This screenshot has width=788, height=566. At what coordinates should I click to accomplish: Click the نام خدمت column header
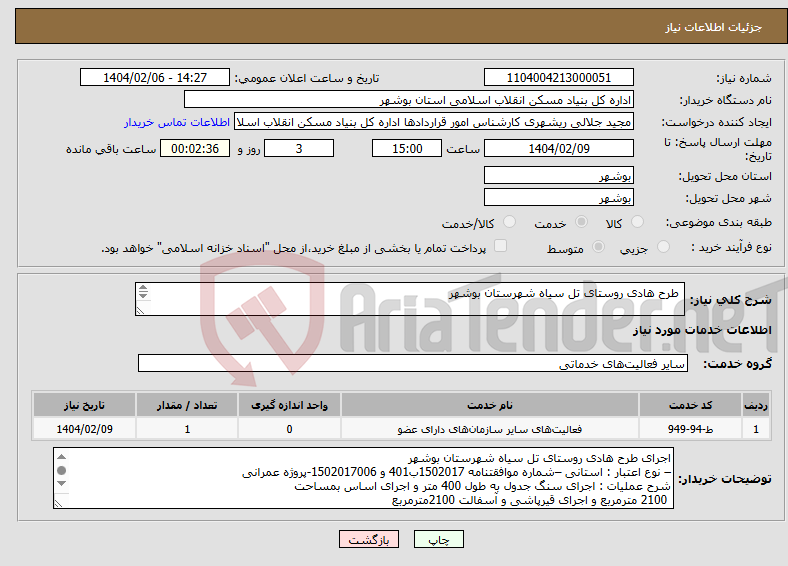(x=489, y=405)
